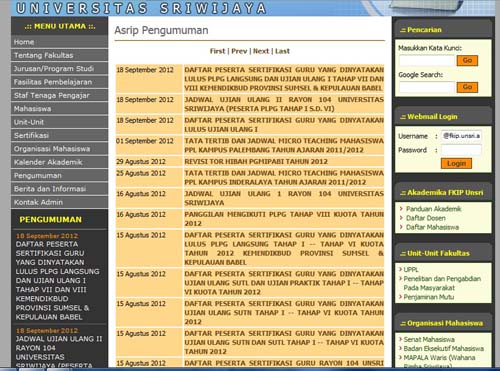This screenshot has height=371, width=500.
Task: Open Penelitian dan Pengabdian Pada Masyarakat link
Action: coord(442,283)
